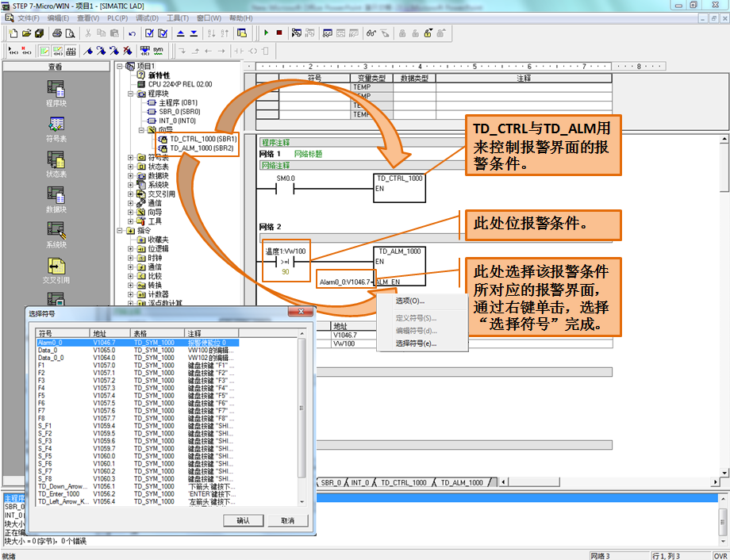The height and width of the screenshot is (560, 730).
Task: Click the symbol list vertical scrollbar
Action: pos(302,417)
